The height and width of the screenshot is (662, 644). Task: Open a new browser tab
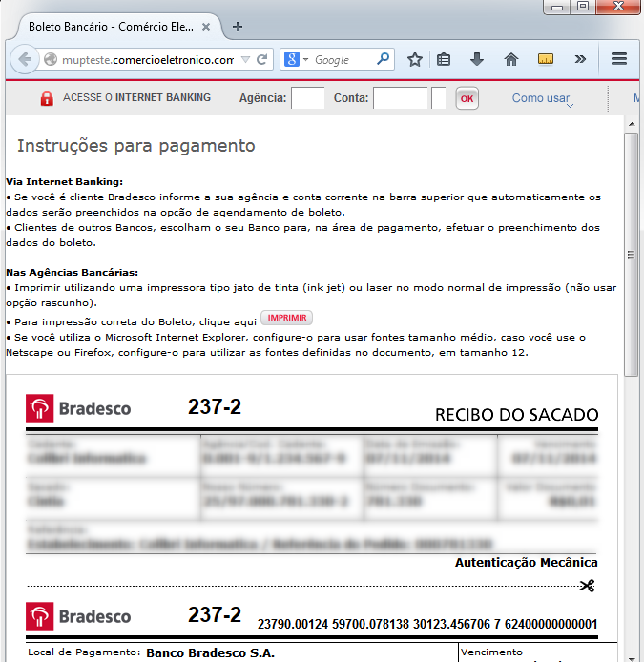click(x=238, y=27)
